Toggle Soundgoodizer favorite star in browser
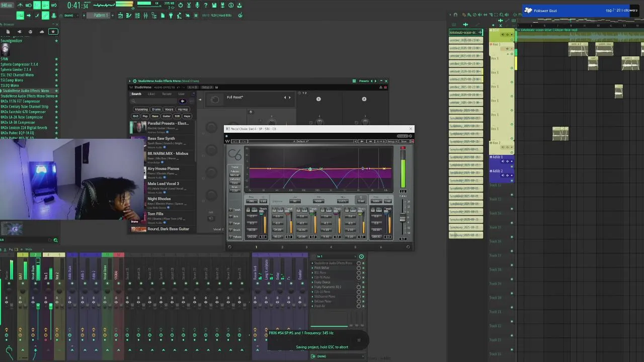Viewport: 644px width, 362px height. 56,41
